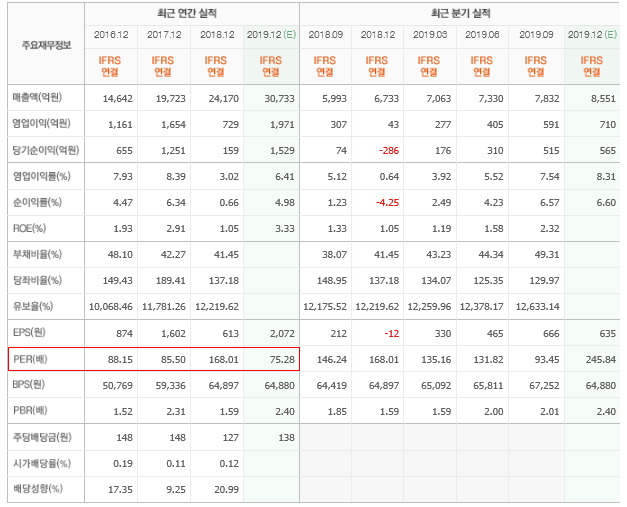
Task: Select the 'PER(배)' row label
Action: (x=30, y=359)
